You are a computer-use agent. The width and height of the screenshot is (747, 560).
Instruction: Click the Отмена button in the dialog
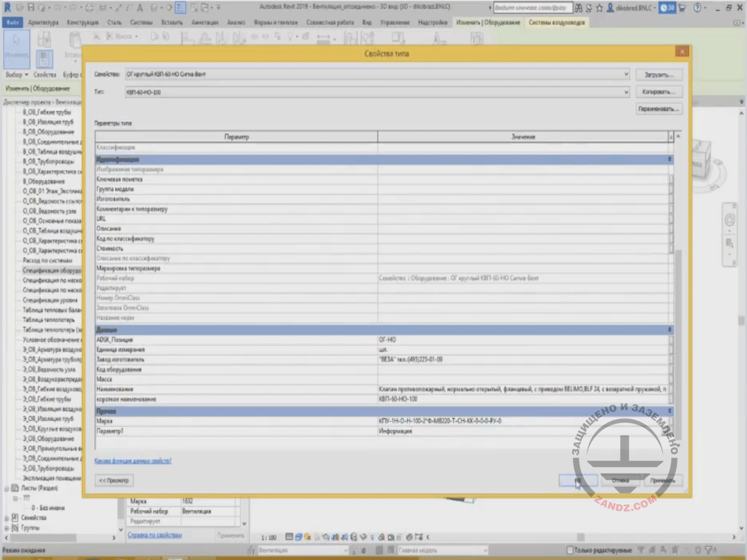[x=620, y=480]
